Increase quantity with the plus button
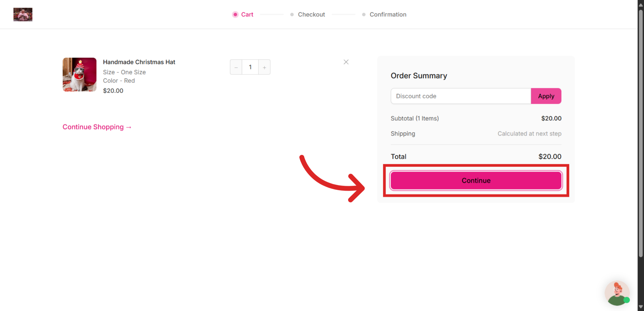 coord(264,67)
